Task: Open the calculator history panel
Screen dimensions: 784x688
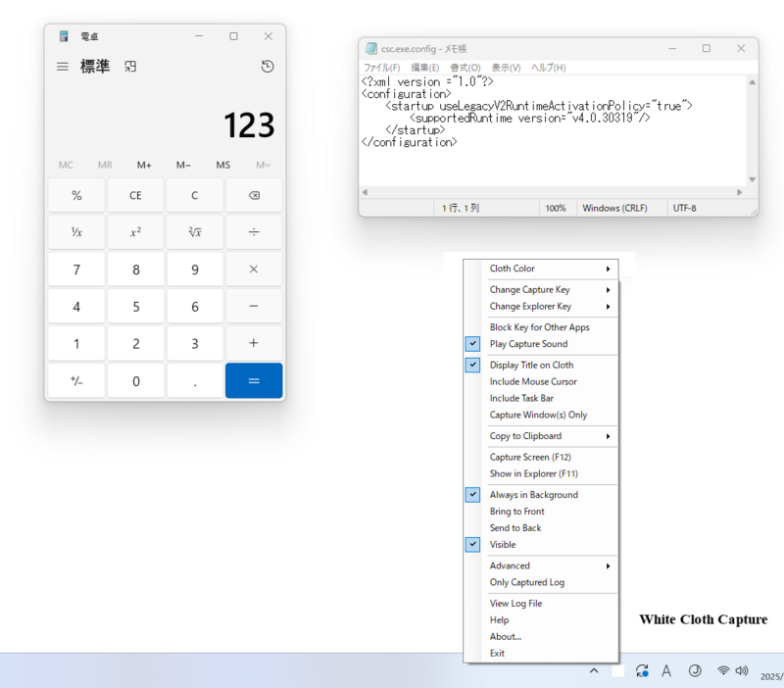Action: point(268,67)
